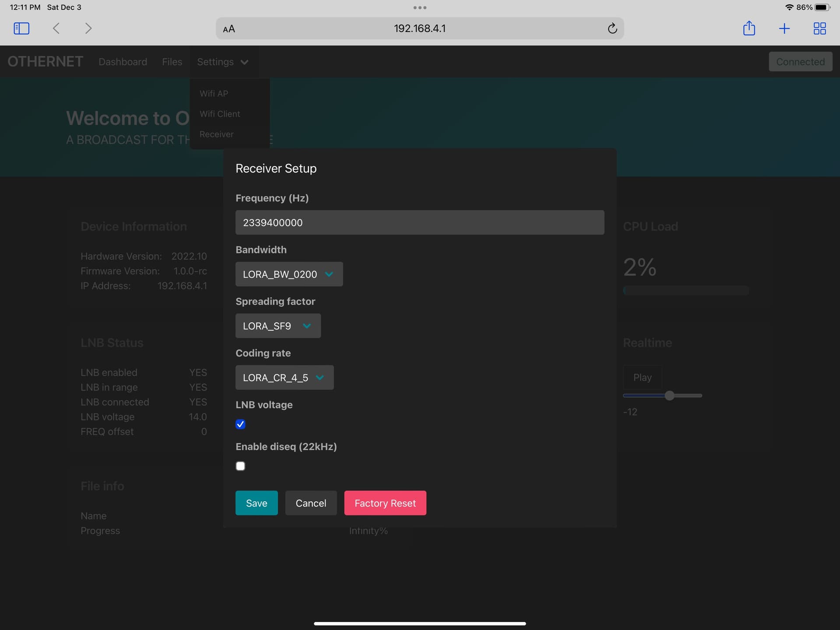This screenshot has height=630, width=840.
Task: Reload the 192.168.4.1 page
Action: [612, 28]
